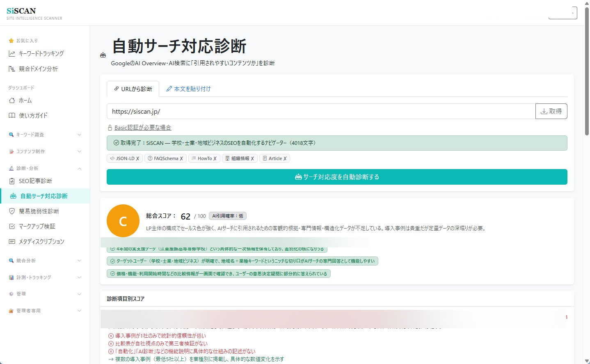The height and width of the screenshot is (364, 590).
Task: Click the 組織情報 chip
Action: pyautogui.click(x=240, y=158)
